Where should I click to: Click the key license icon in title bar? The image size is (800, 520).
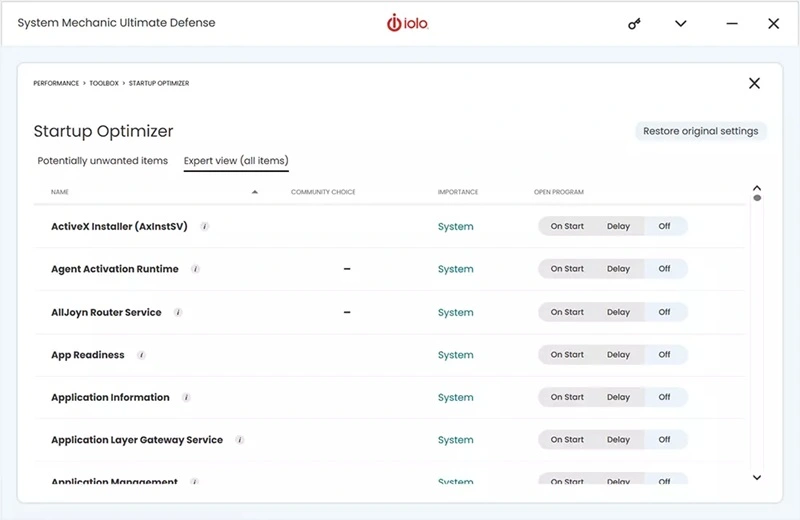click(634, 23)
